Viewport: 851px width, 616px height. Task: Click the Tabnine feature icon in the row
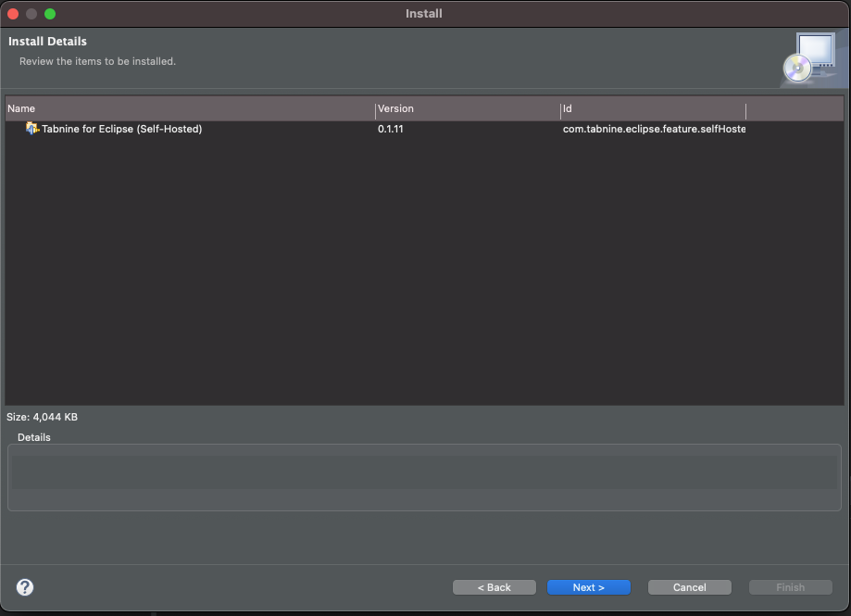coord(32,129)
